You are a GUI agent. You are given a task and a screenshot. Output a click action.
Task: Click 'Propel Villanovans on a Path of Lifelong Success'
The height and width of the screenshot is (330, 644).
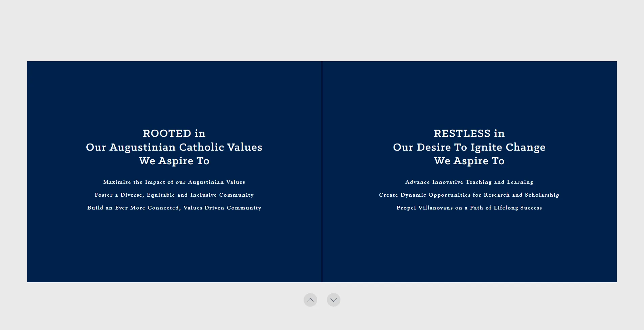(469, 208)
